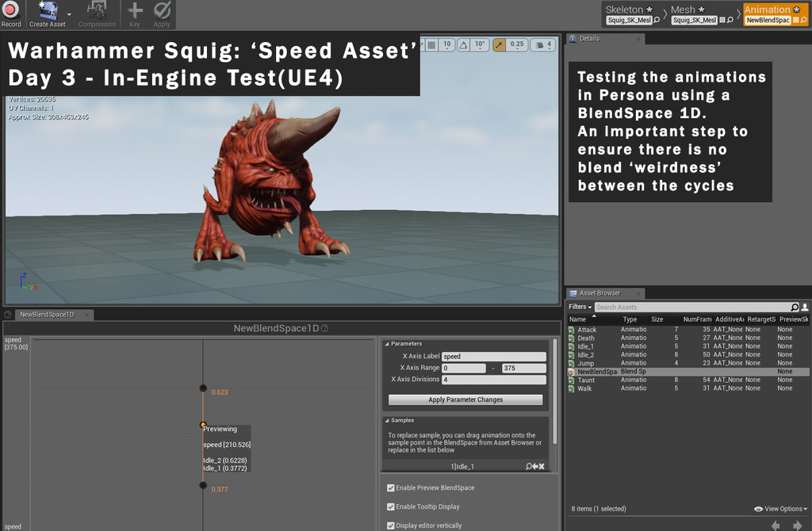The width and height of the screenshot is (812, 531).
Task: Switch to Skeleton mode
Action: tap(629, 10)
